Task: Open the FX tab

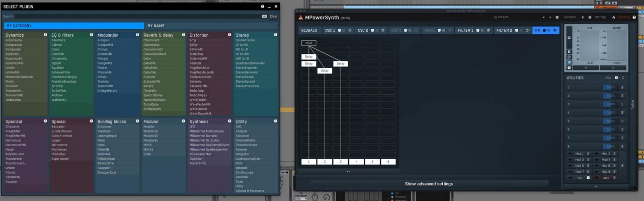Action: (x=546, y=30)
